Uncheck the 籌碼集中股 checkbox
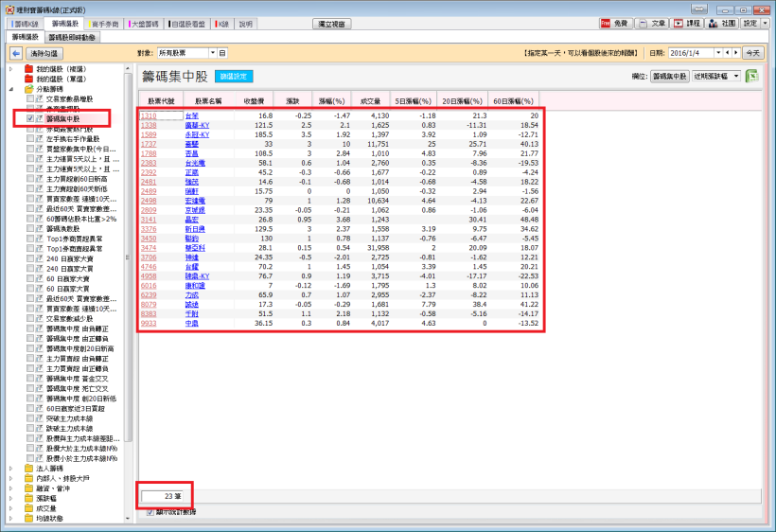776x532 pixels. point(31,118)
